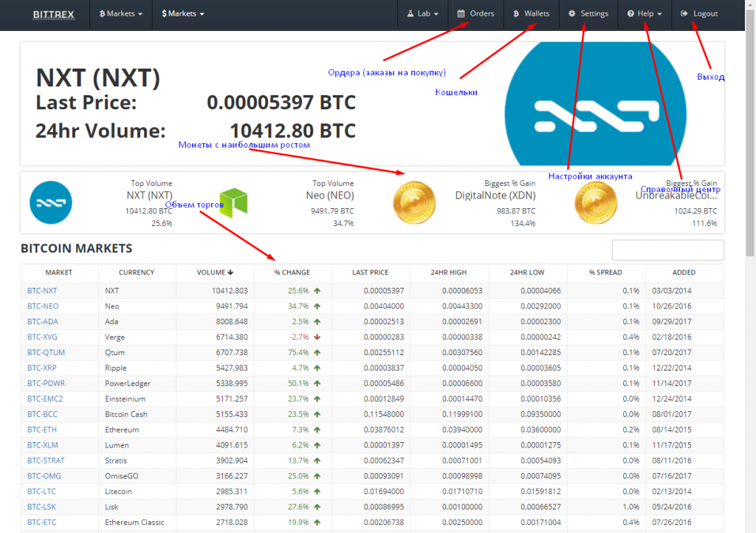Click the 0.11548000 last price for Bitcoin Cash

[x=384, y=414]
